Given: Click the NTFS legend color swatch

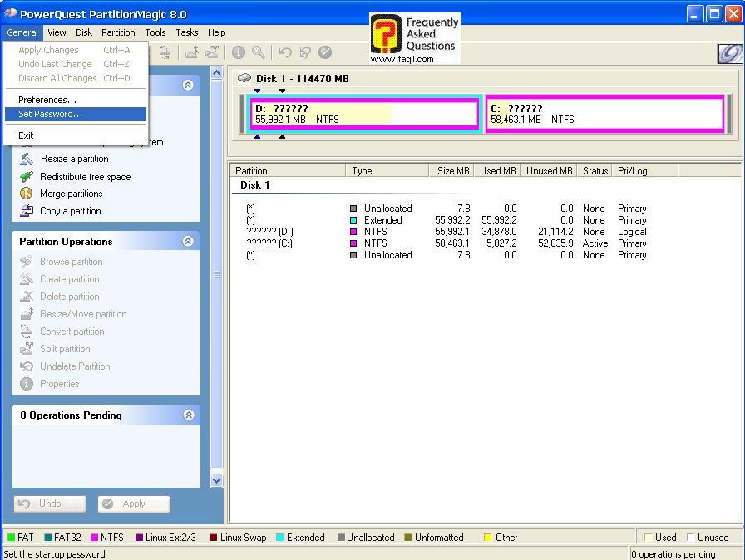Looking at the screenshot, I should pos(95,538).
